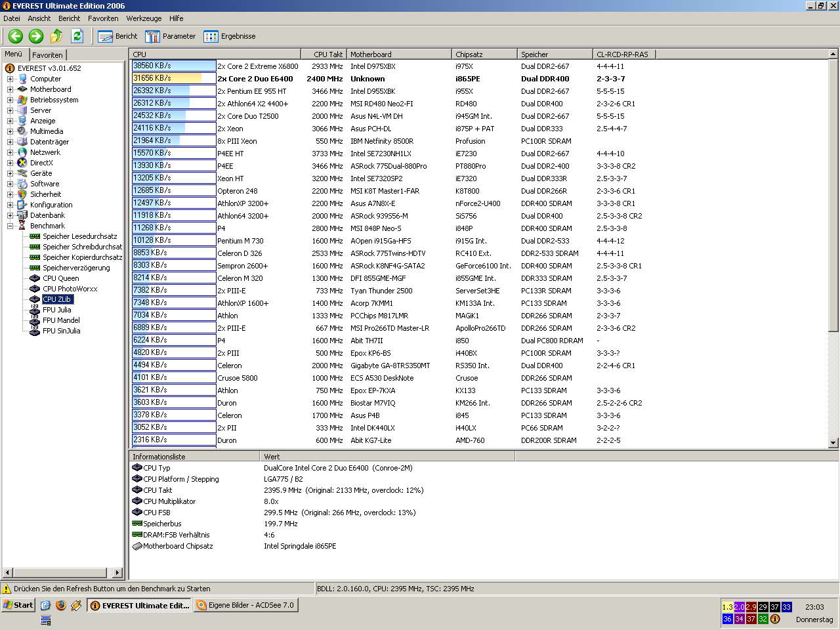Click the tree panel scroll right arrow
Image resolution: width=840 pixels, height=630 pixels.
(x=117, y=573)
